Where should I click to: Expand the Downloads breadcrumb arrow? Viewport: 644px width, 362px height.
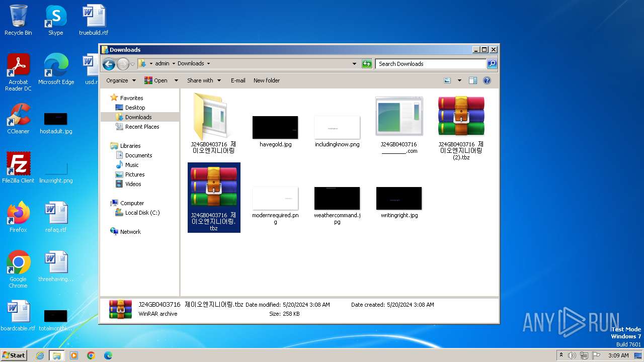208,64
